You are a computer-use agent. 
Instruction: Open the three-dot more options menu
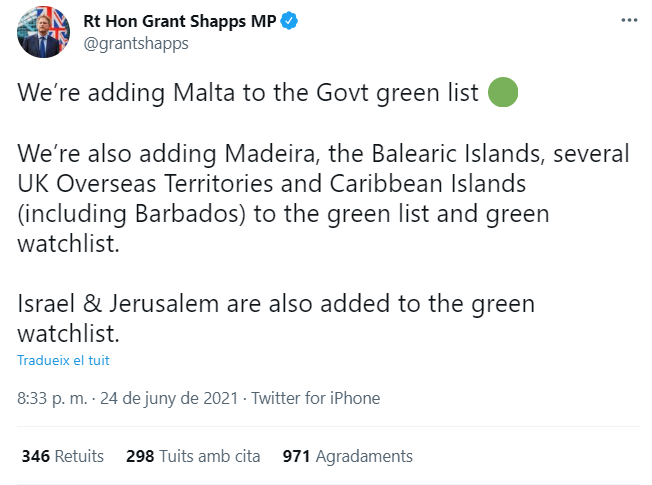pyautogui.click(x=628, y=20)
